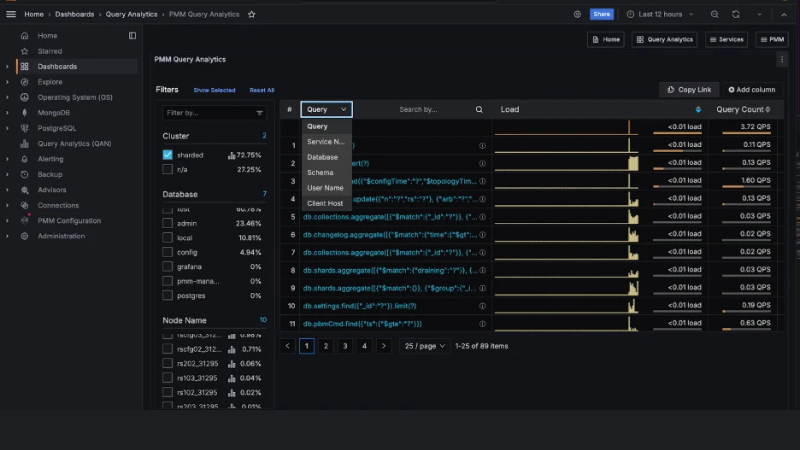
Task: Click the Reset All filters link
Action: pyautogui.click(x=261, y=90)
